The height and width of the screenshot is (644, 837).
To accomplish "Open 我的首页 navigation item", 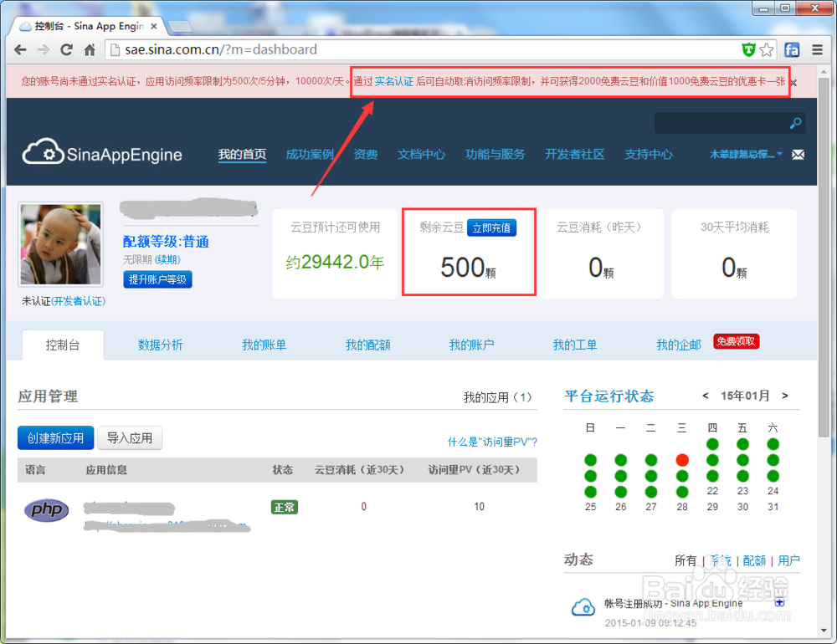I will point(242,154).
